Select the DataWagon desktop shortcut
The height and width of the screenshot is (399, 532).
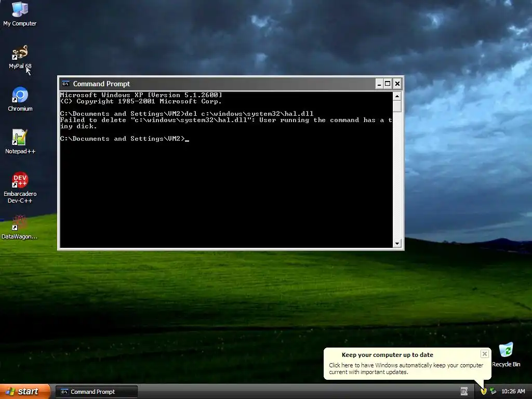19,228
